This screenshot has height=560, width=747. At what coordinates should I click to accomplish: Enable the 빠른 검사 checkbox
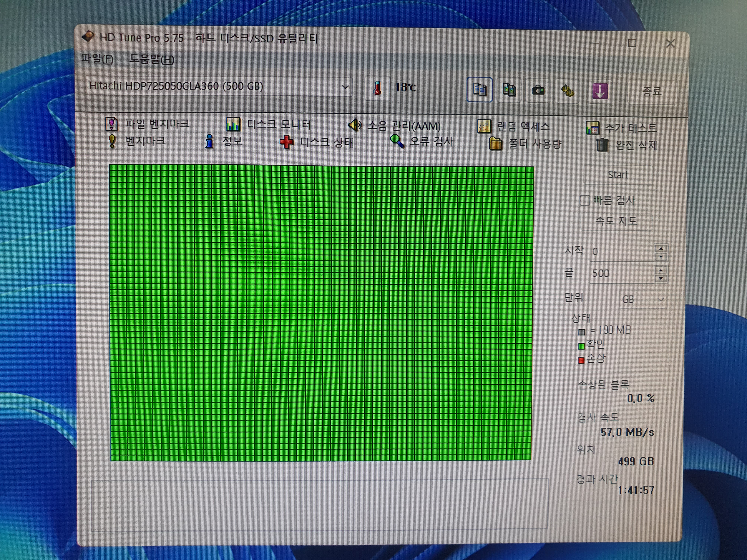click(x=585, y=200)
